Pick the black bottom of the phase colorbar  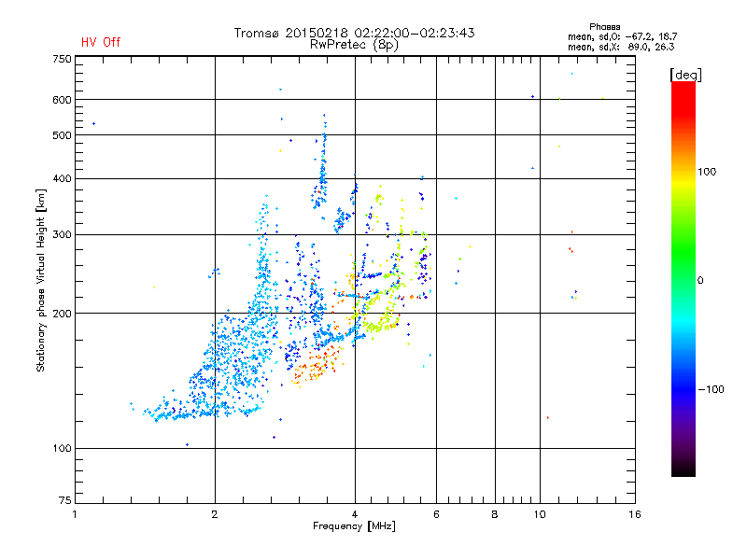[684, 469]
